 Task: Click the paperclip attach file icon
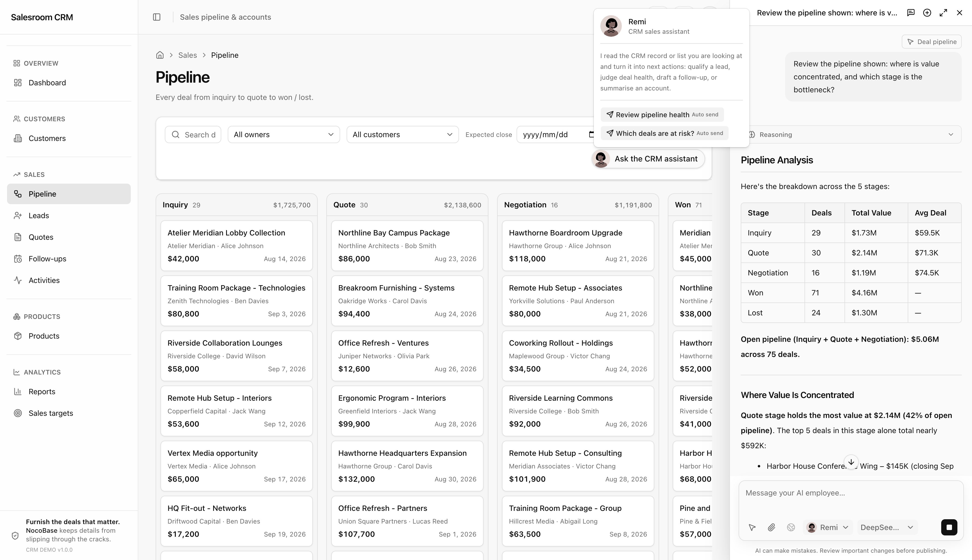pyautogui.click(x=771, y=527)
